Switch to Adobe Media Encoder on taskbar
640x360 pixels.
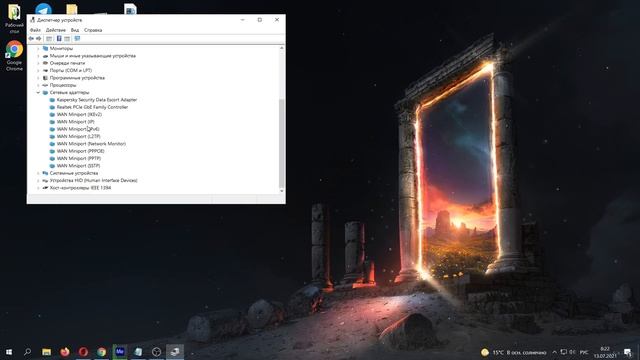click(x=120, y=352)
